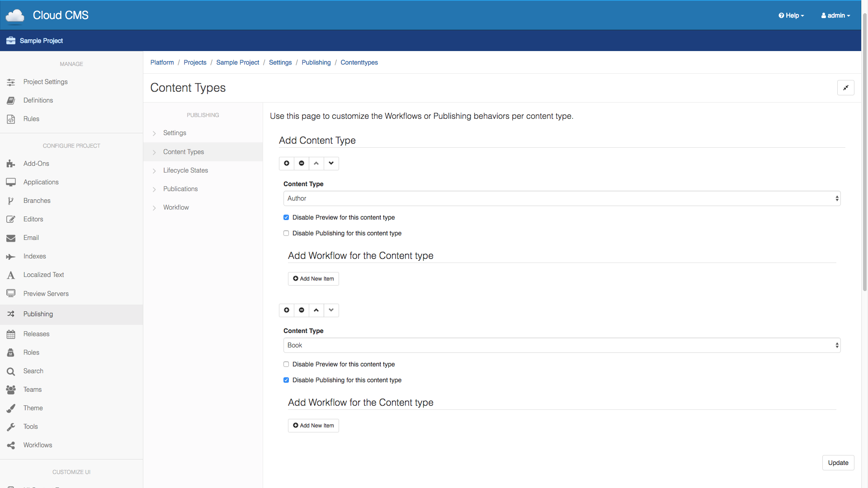
Task: Open the Author content type dropdown
Action: [x=561, y=198]
